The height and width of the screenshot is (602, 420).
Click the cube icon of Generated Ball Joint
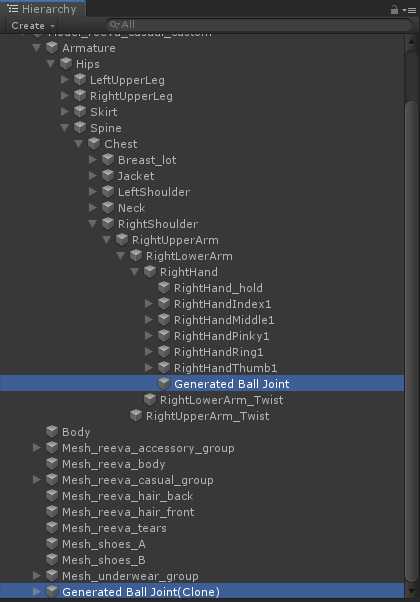point(164,383)
